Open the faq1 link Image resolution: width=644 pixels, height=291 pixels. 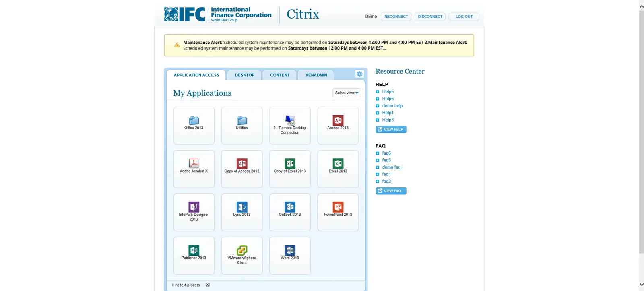(386, 174)
